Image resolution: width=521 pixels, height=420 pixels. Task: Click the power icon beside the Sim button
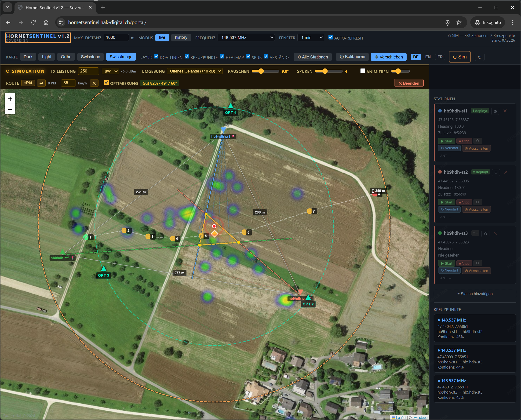[479, 57]
